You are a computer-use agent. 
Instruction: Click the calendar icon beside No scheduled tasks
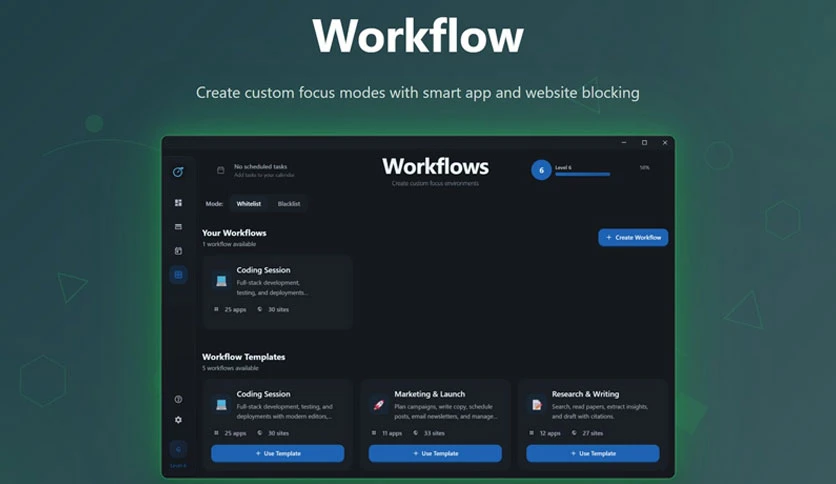coord(220,170)
